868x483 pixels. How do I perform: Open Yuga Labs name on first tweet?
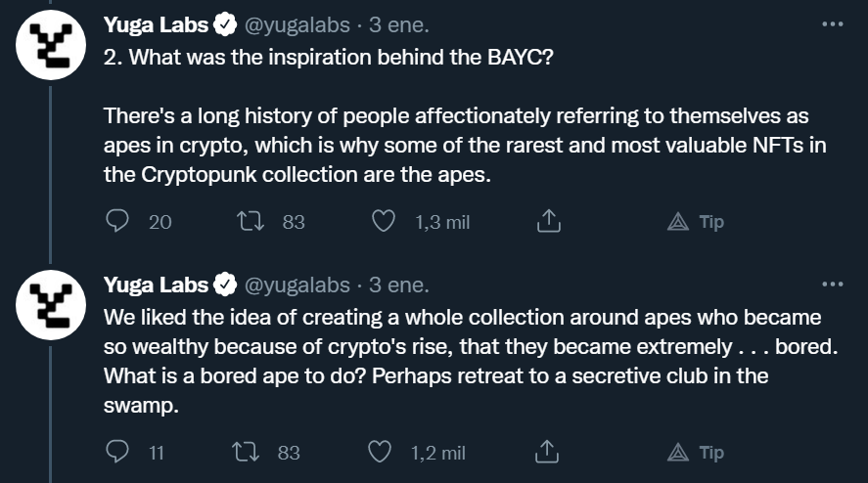(x=157, y=24)
